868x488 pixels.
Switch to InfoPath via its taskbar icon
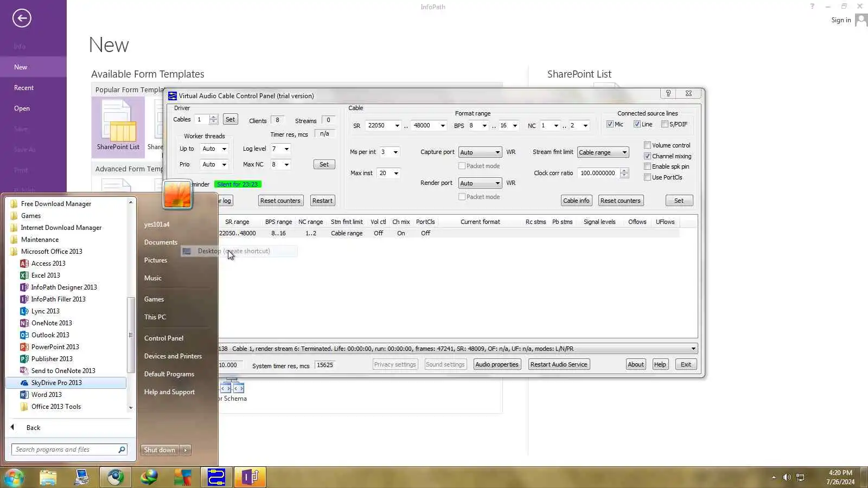coord(250,477)
